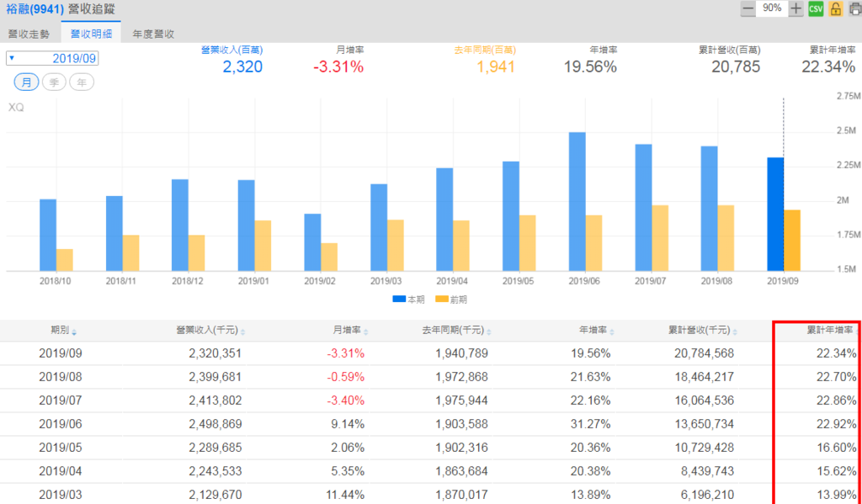Toggle the 本期 legend series

pos(408,300)
